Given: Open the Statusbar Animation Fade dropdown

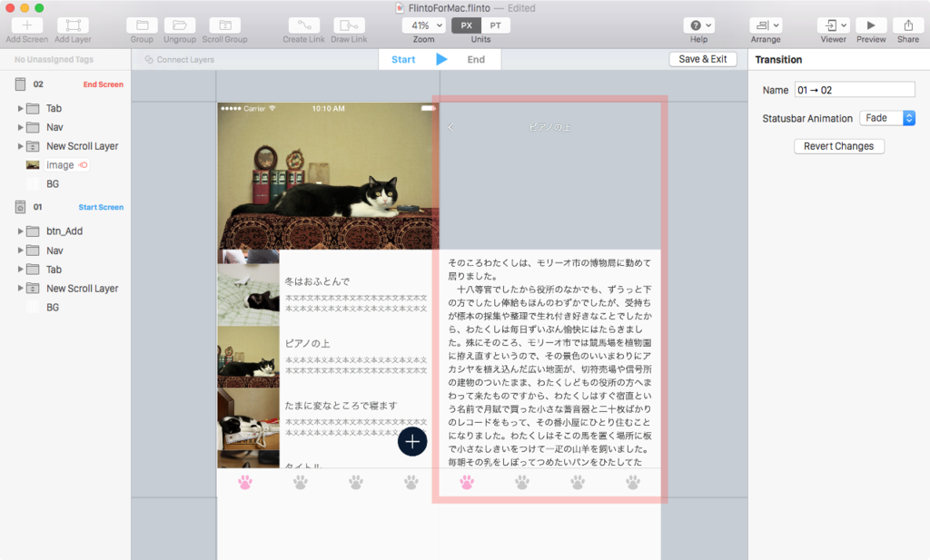Looking at the screenshot, I should [887, 118].
